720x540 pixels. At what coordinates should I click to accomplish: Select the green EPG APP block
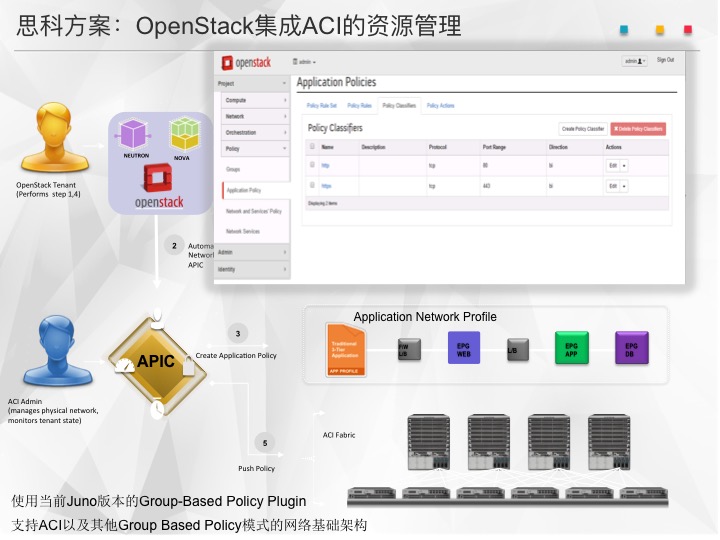(572, 348)
